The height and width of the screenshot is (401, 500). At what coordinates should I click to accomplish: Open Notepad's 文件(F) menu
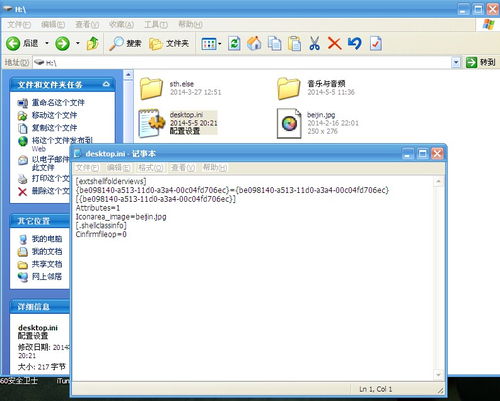(86, 168)
